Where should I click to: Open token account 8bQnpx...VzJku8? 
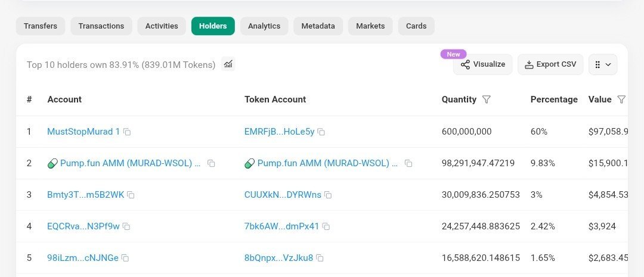pos(278,258)
